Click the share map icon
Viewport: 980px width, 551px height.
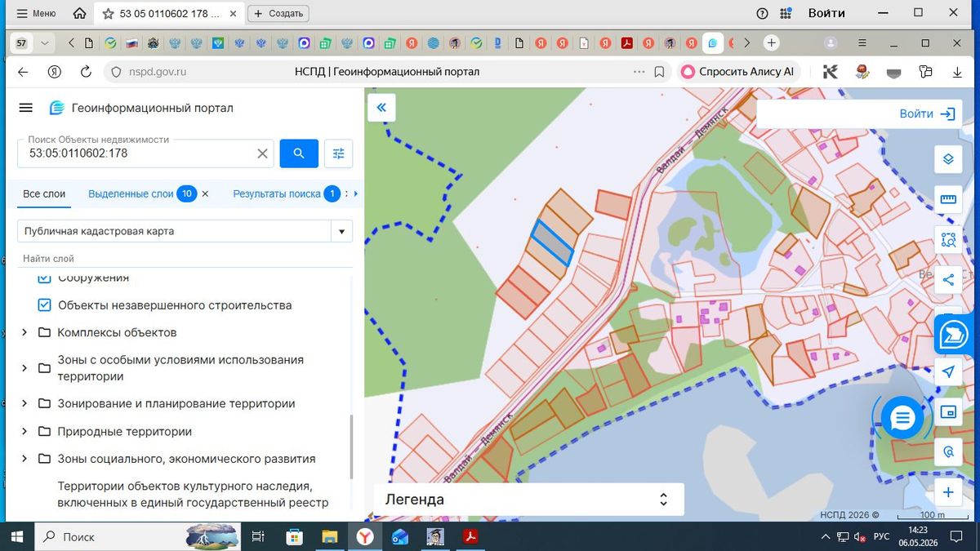point(948,280)
